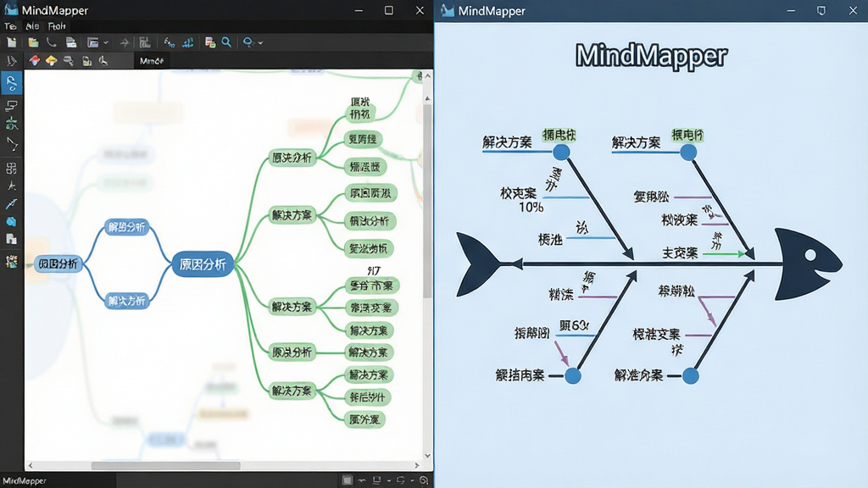The image size is (868, 488).
Task: Select the white page tool in left sidebar
Action: (x=12, y=239)
